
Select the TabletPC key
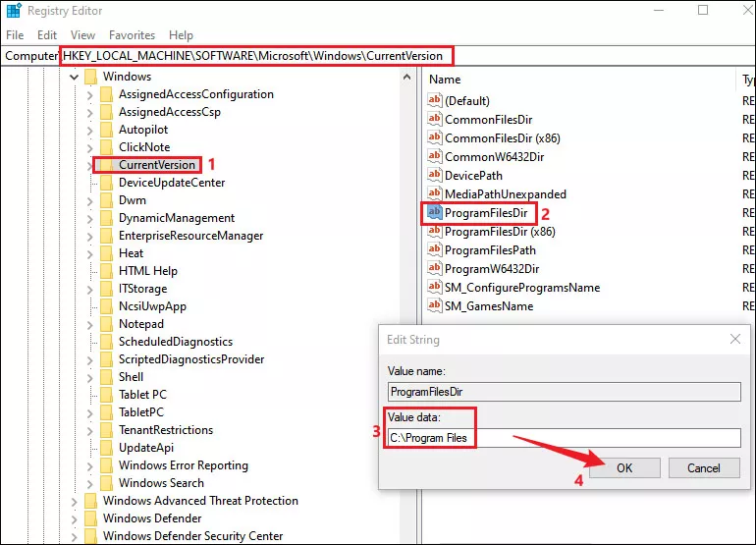tap(141, 412)
